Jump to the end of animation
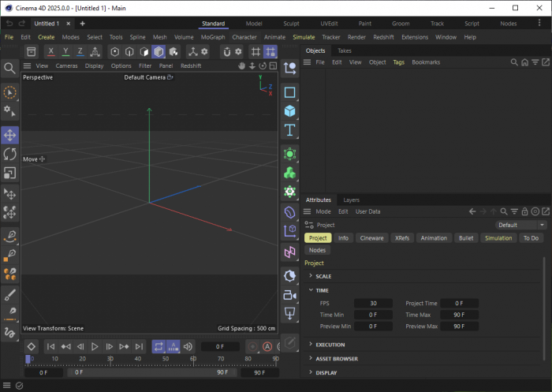 point(139,346)
